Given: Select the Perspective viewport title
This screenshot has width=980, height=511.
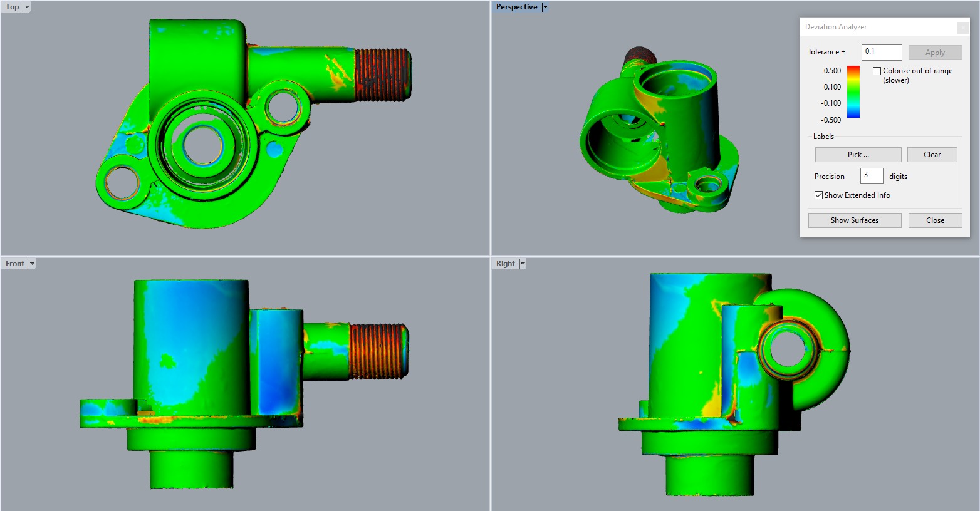Looking at the screenshot, I should pyautogui.click(x=516, y=7).
